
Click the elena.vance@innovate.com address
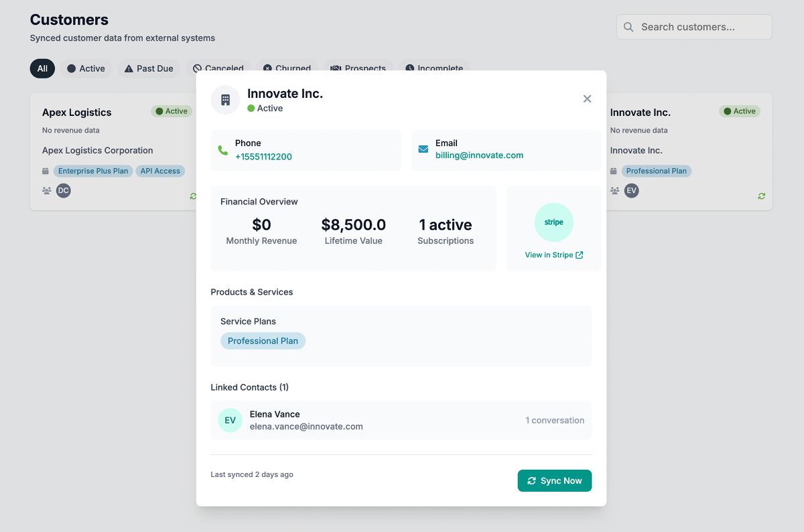(x=306, y=426)
